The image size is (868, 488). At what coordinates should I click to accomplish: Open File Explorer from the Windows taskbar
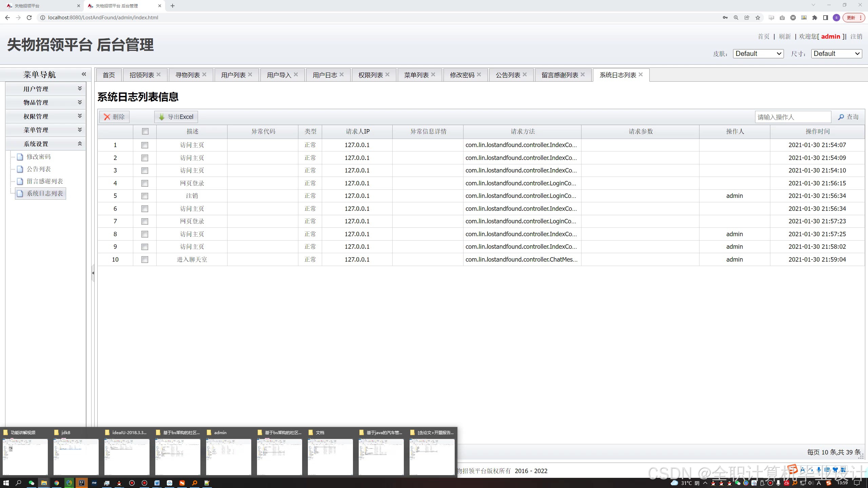click(44, 483)
